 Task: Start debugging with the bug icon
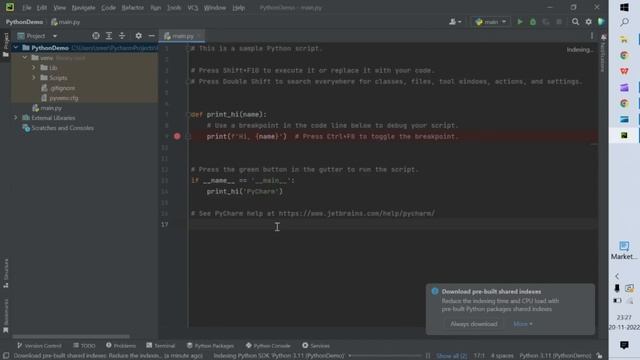(533, 22)
